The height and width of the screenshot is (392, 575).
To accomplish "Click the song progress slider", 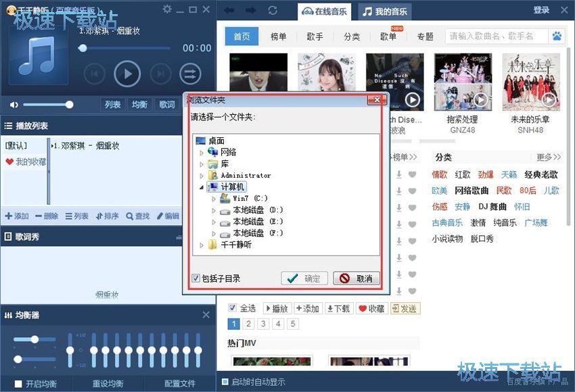I will (x=124, y=48).
